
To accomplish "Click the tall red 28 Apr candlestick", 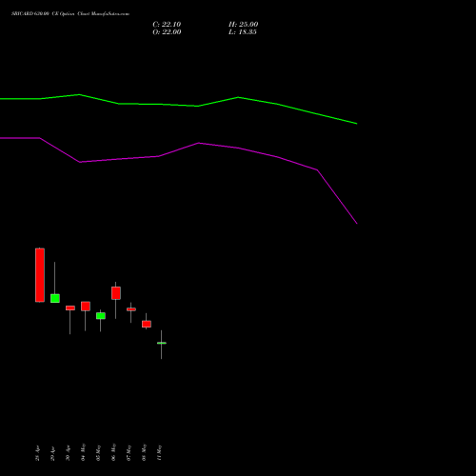I will [40, 275].
